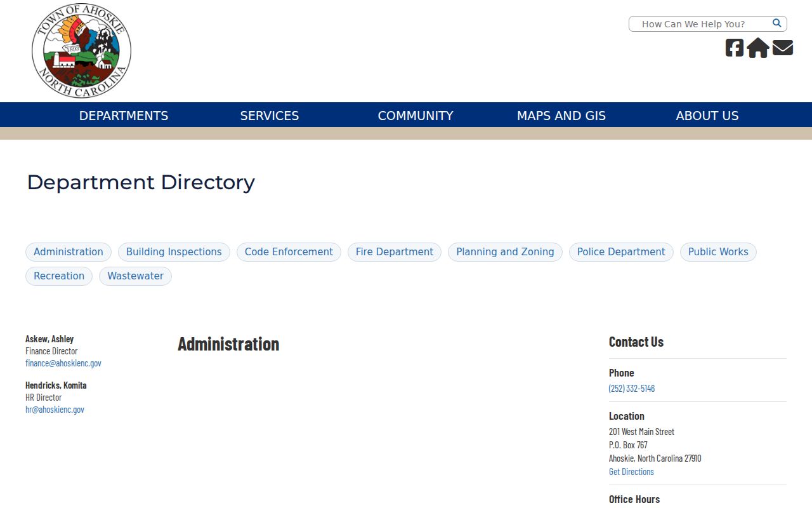Click the finance@ahoskienc.gov email link

point(63,363)
